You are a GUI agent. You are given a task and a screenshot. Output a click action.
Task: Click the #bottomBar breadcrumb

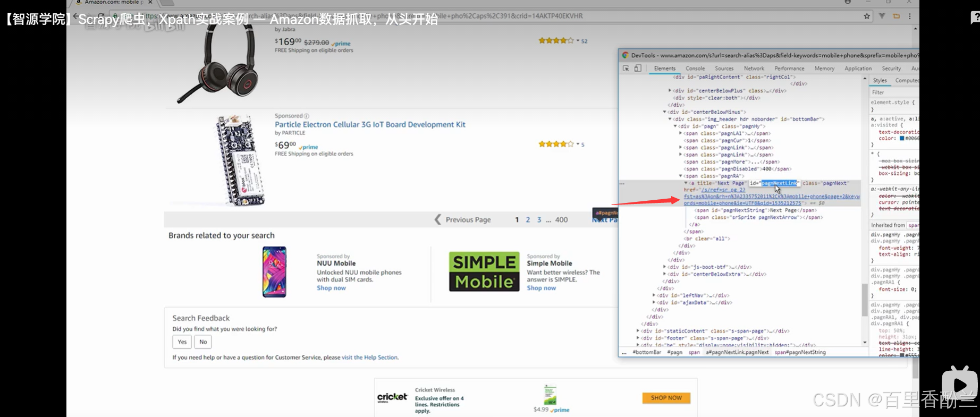[647, 352]
